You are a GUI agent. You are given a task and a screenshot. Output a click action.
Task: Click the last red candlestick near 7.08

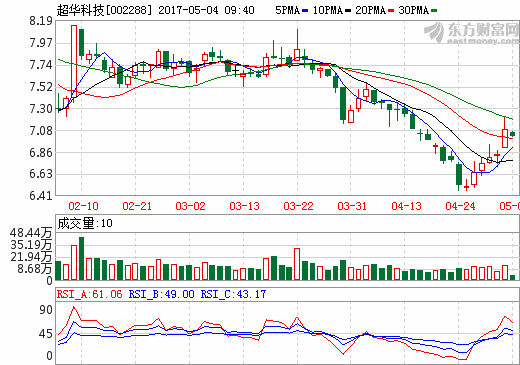tap(505, 138)
